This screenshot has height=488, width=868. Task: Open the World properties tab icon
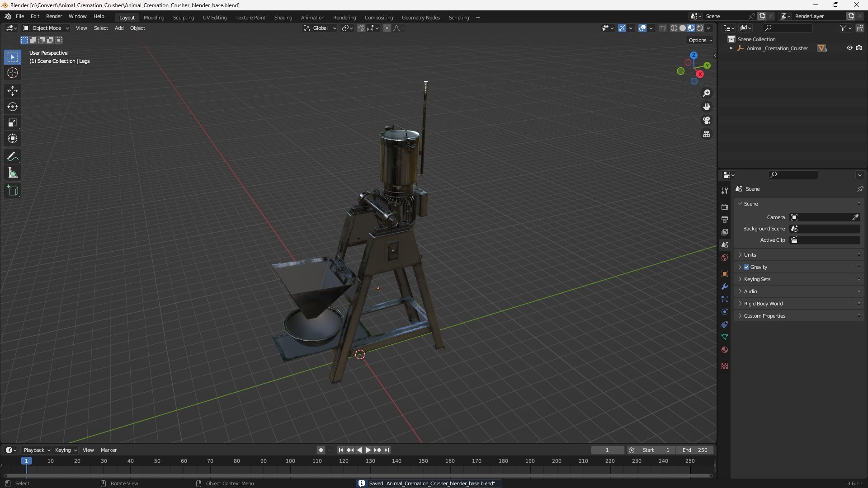tap(725, 258)
